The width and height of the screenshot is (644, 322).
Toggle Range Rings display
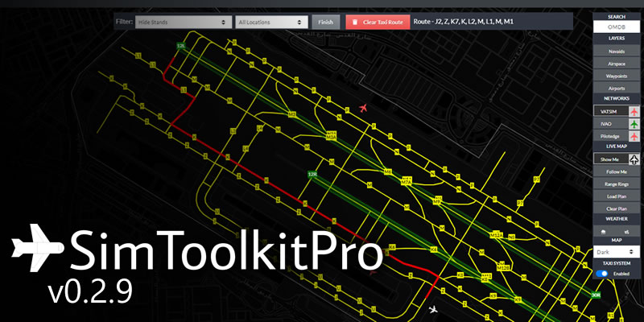(x=617, y=184)
